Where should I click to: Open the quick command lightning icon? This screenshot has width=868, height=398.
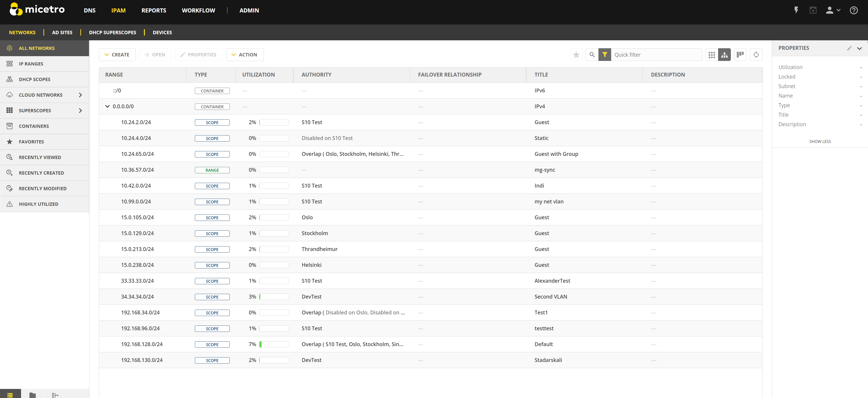[x=796, y=10]
